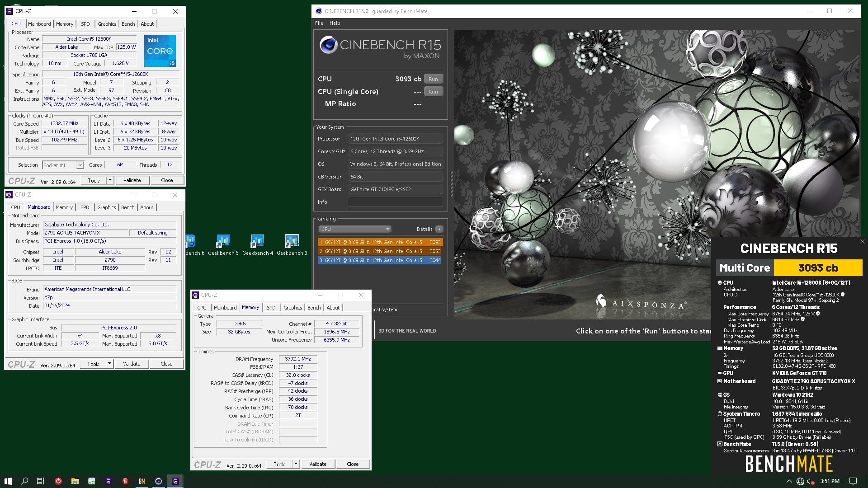This screenshot has width=868, height=488.
Task: Switch to CPU tab in CPU-Z Memory window
Action: tap(202, 308)
